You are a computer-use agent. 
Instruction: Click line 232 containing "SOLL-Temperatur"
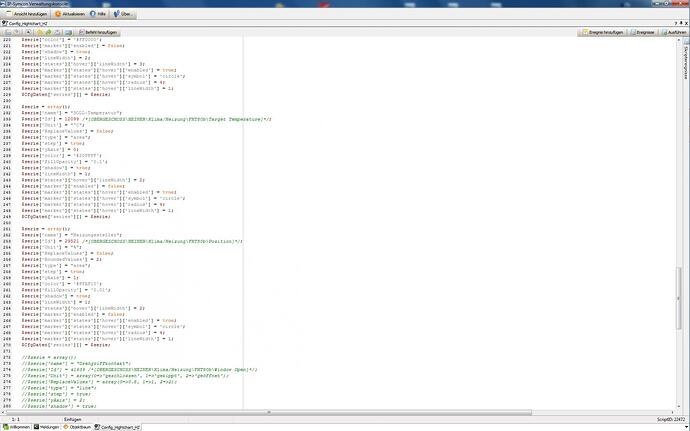pos(72,113)
